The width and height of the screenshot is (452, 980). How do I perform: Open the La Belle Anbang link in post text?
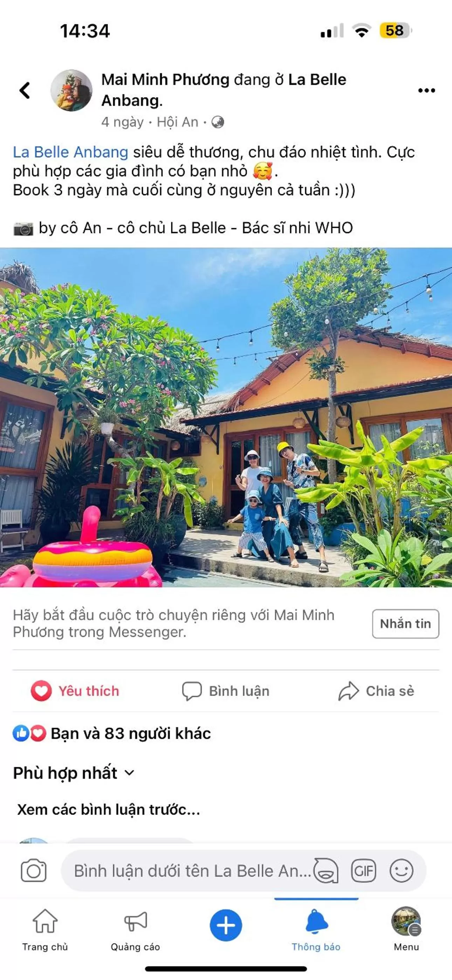tap(70, 152)
